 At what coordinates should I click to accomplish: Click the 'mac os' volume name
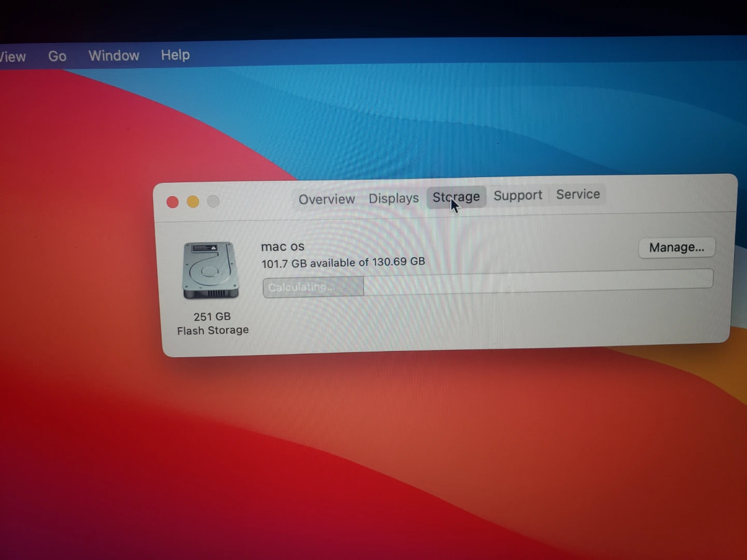(x=283, y=247)
